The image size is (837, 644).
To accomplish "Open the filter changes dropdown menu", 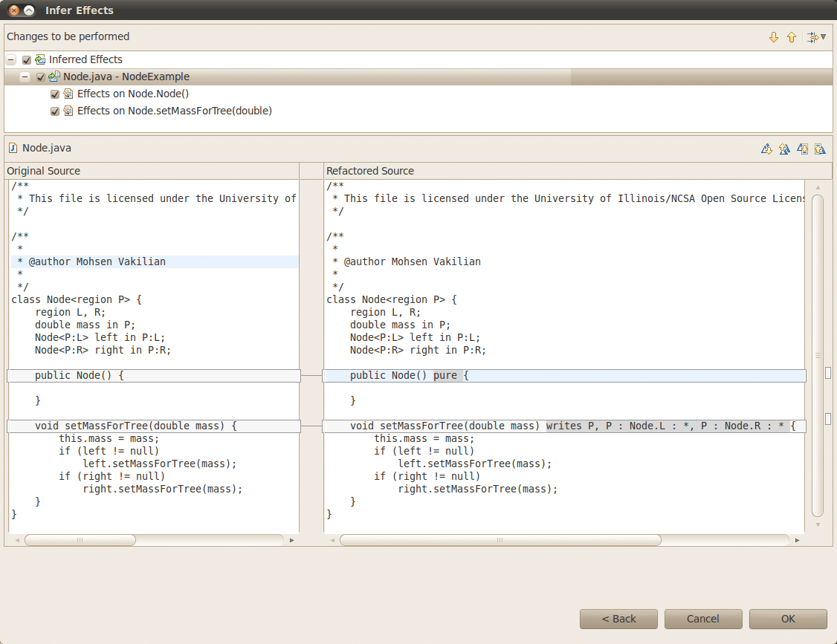I will point(817,37).
